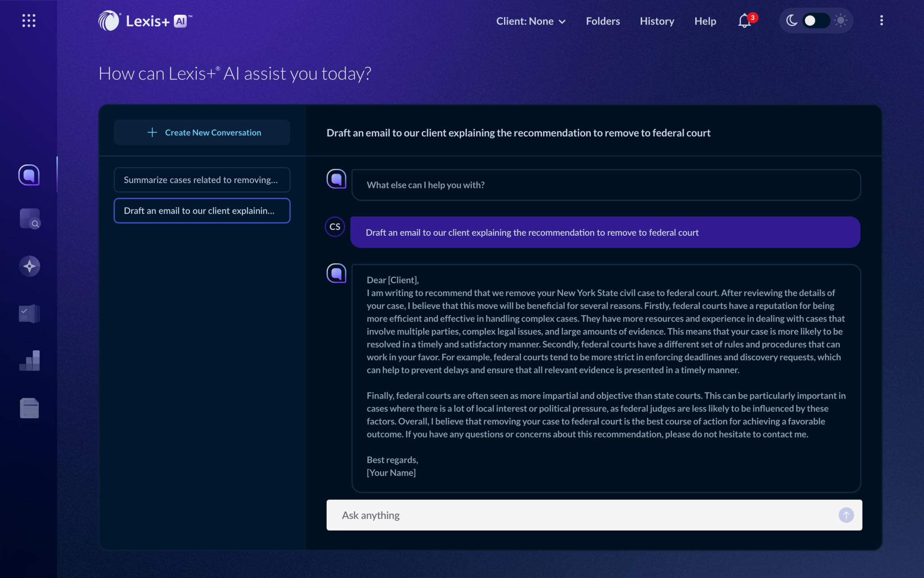Create a new conversation
Screen dimensions: 924x578
click(202, 132)
